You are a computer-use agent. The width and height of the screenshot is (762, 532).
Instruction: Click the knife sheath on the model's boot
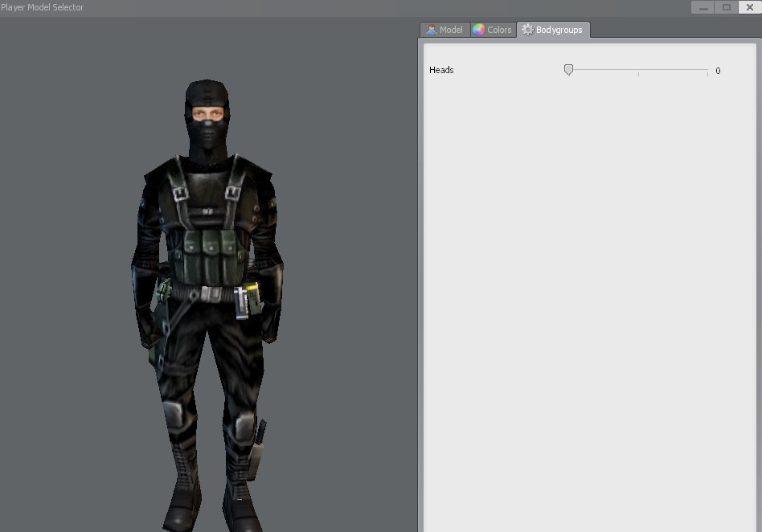(256, 449)
